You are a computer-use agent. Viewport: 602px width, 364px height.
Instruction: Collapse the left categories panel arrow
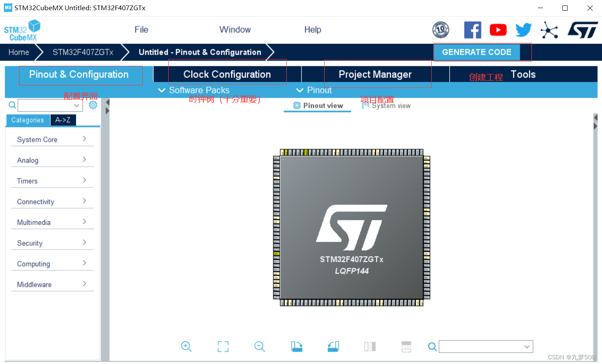[x=107, y=102]
